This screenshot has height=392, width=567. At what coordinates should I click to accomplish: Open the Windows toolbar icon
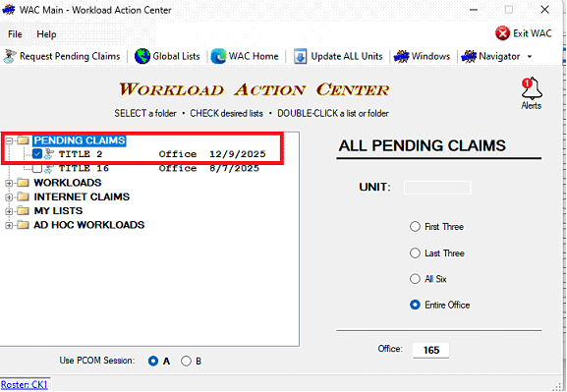pos(401,56)
